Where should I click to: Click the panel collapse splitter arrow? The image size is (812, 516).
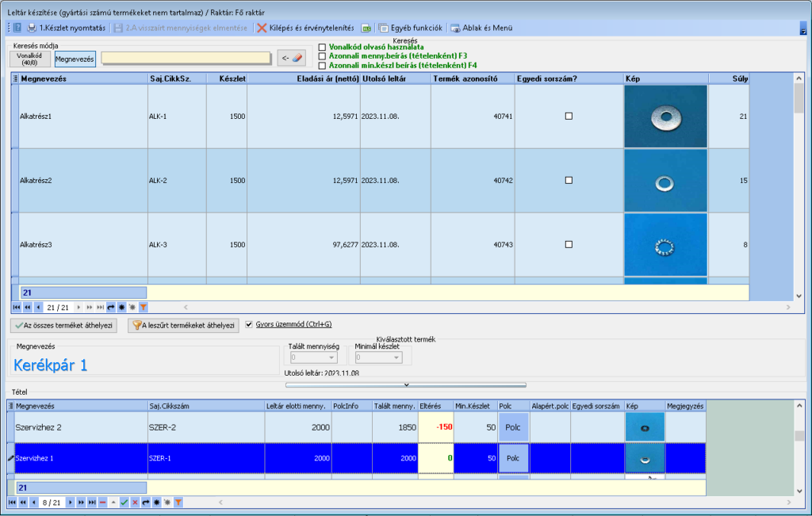406,384
